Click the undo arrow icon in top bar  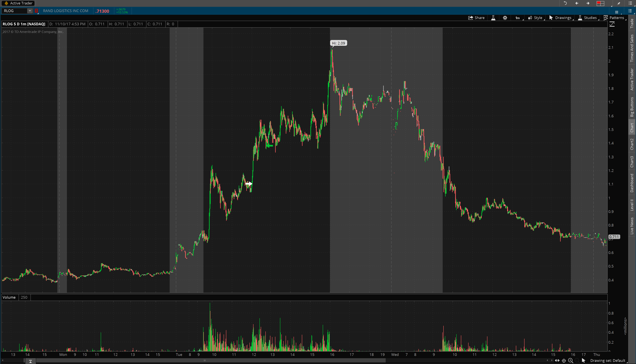pos(565,3)
